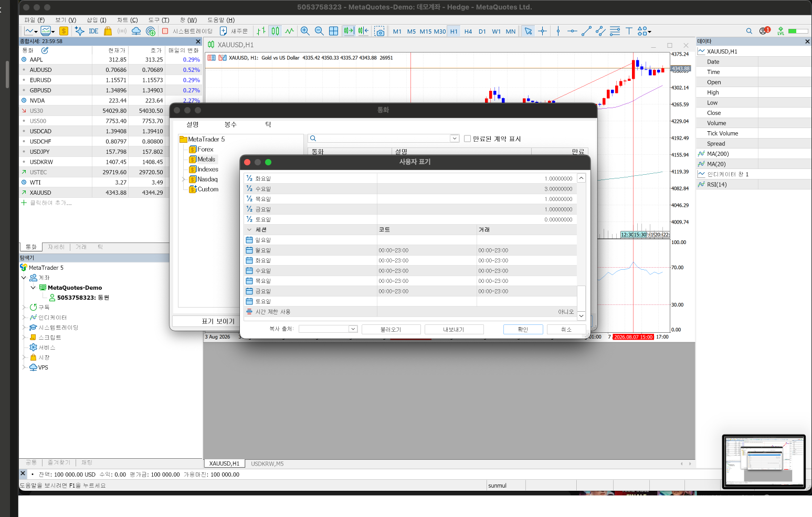Switch to the 자세히 tab in Market Watch
The image size is (812, 517).
coord(56,247)
